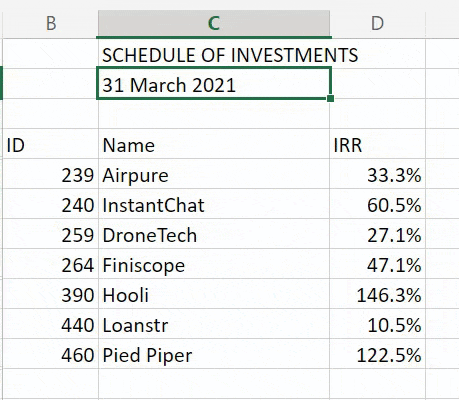The image size is (459, 400).
Task: Select the Loanstr ID cell 440
Action: [x=51, y=324]
